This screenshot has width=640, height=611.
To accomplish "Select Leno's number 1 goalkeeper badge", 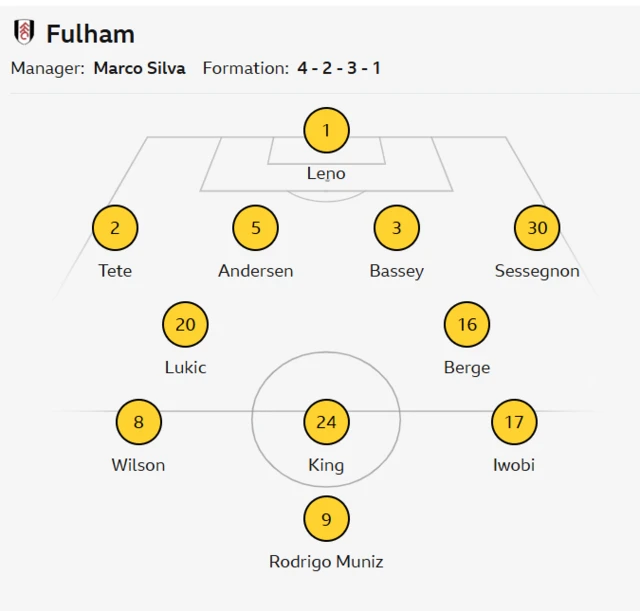I will point(326,130).
